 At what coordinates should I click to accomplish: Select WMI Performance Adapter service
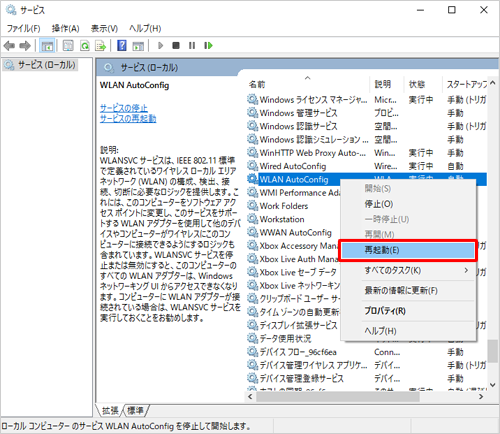(x=300, y=193)
